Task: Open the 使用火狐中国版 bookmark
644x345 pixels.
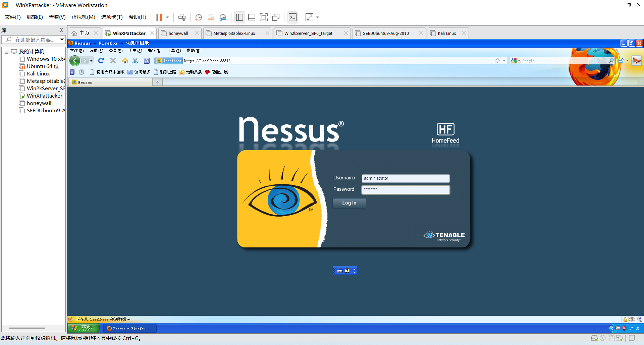Action: tap(107, 72)
